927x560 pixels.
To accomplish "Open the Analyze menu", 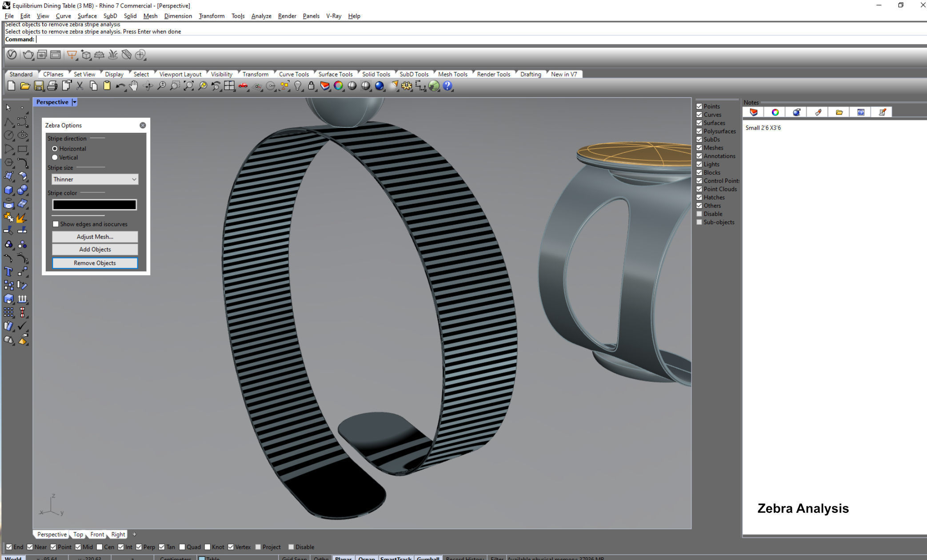I will [x=261, y=16].
